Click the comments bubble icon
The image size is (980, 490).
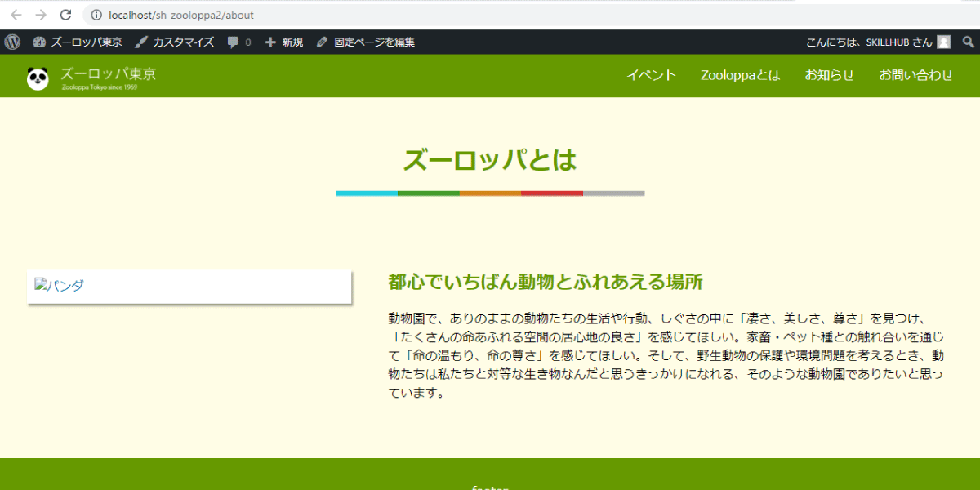[234, 42]
